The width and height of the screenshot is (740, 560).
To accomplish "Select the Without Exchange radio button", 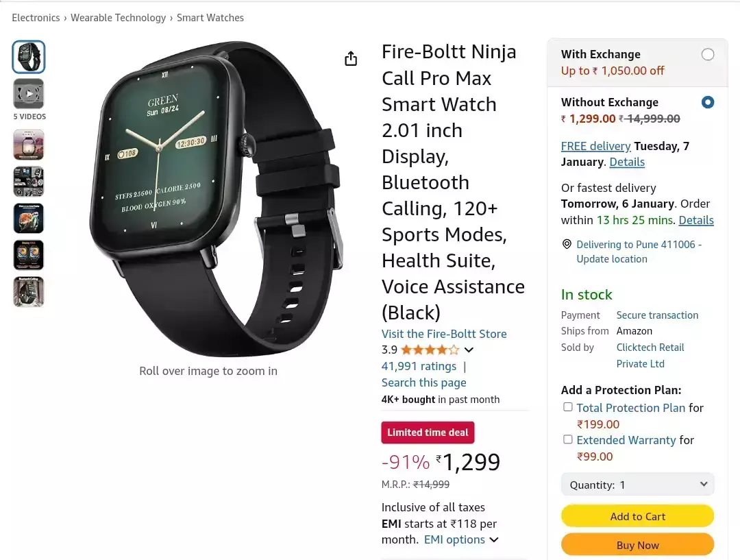I will pos(707,102).
